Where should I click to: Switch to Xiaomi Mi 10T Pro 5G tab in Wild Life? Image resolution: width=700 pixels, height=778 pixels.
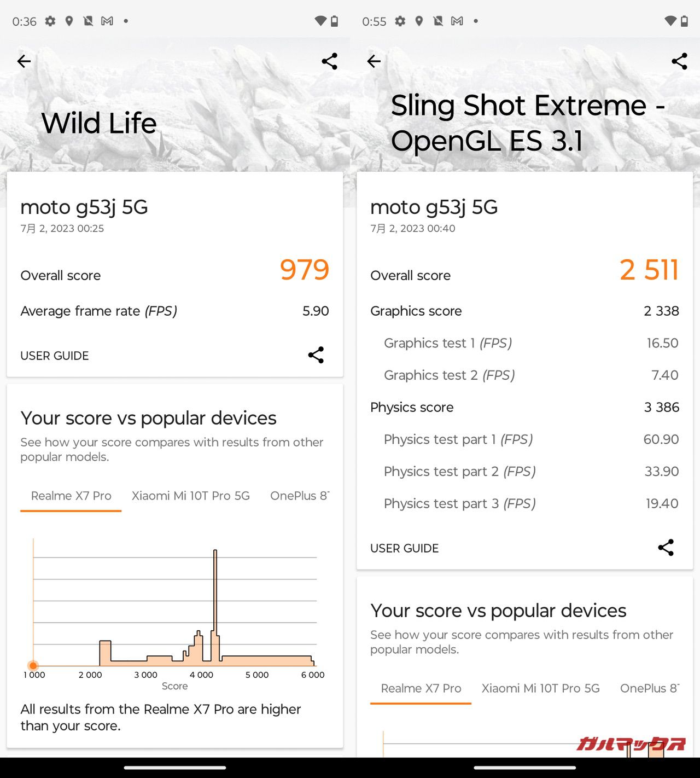[x=190, y=496]
